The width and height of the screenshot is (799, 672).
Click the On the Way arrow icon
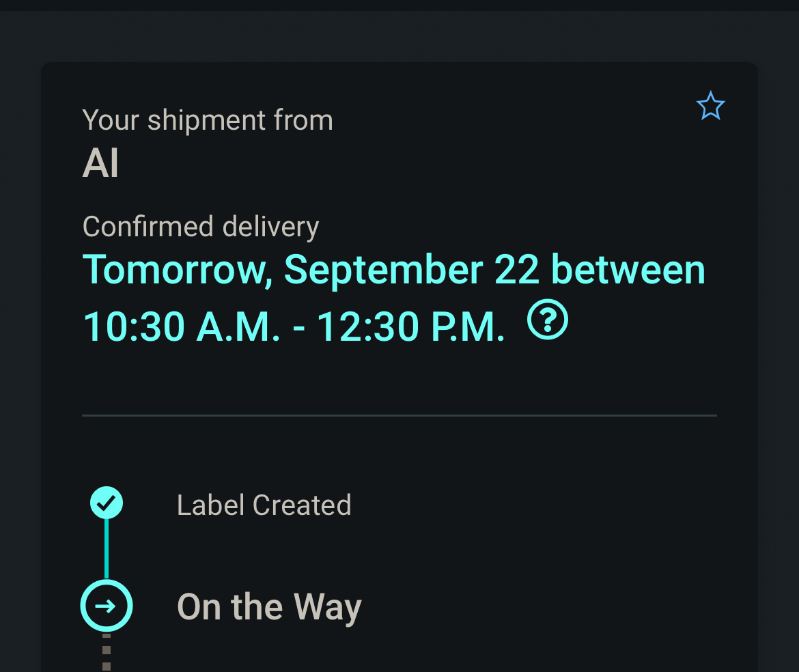tap(107, 606)
